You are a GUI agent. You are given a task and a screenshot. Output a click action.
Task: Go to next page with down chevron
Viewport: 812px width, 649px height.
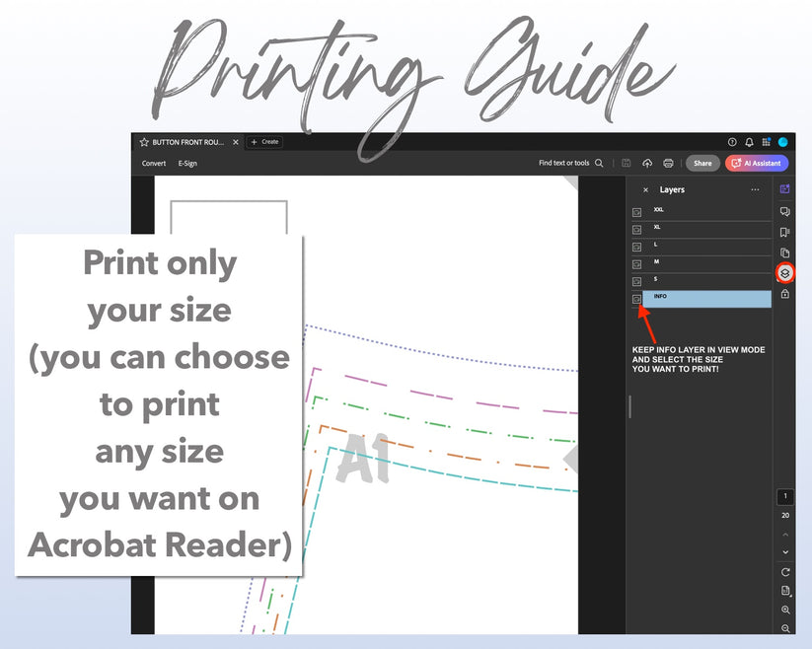point(785,552)
